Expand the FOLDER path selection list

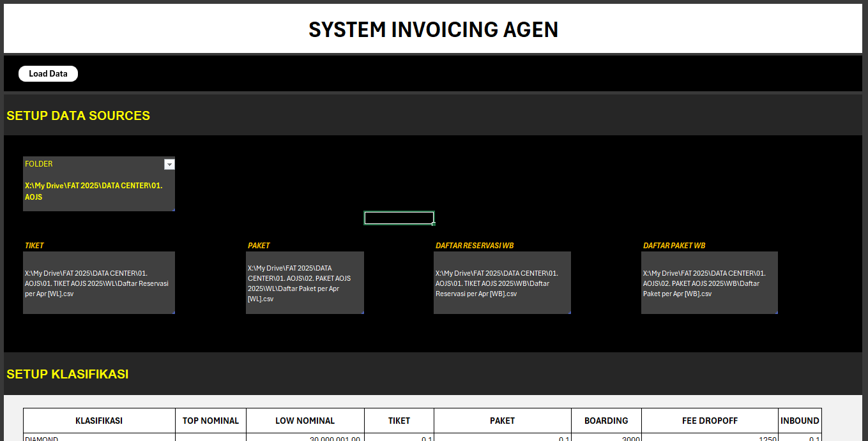(x=169, y=164)
